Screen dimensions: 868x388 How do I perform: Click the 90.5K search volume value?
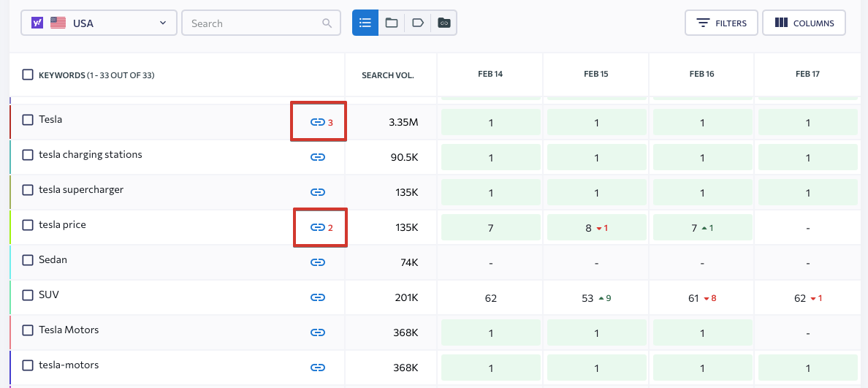(x=405, y=157)
